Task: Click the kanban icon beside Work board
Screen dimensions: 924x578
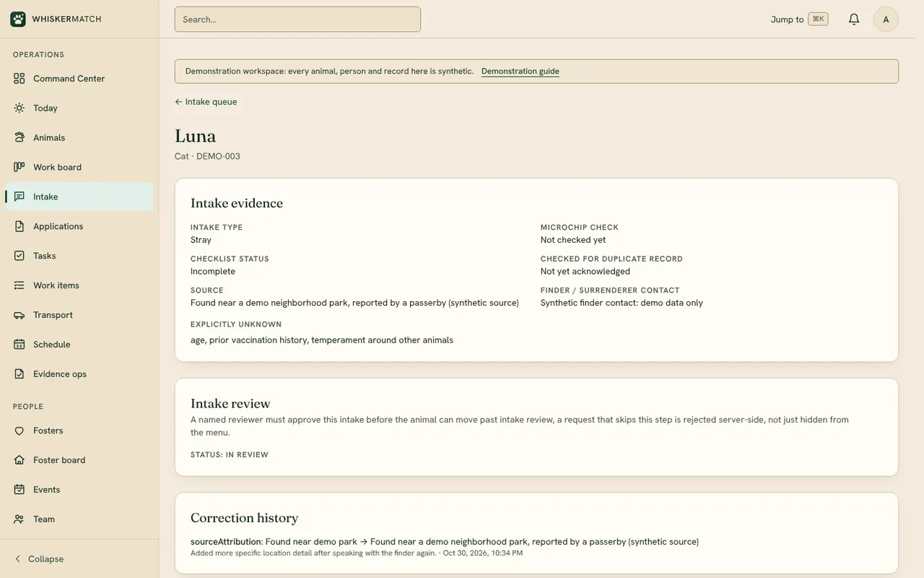Action: pyautogui.click(x=19, y=167)
